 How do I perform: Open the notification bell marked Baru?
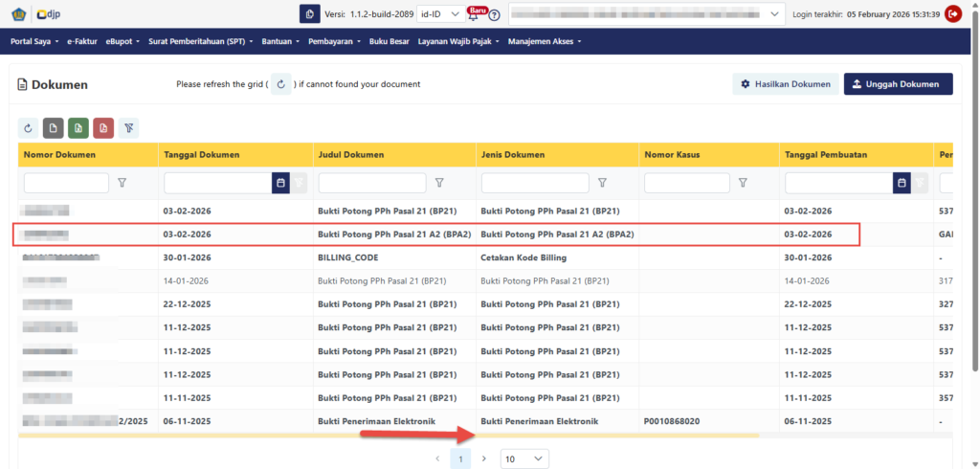[475, 13]
